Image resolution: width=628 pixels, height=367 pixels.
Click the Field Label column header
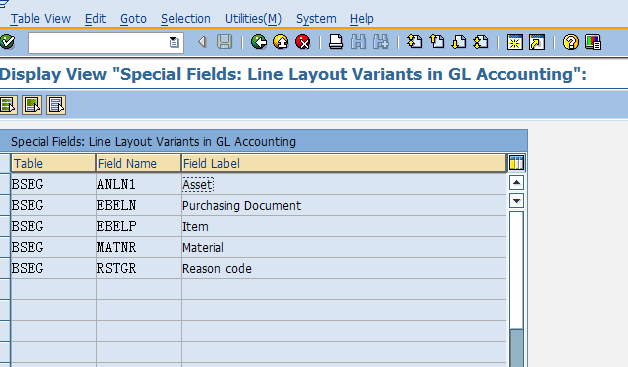pyautogui.click(x=344, y=163)
